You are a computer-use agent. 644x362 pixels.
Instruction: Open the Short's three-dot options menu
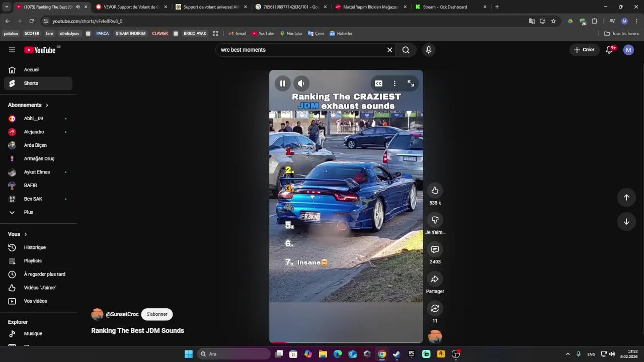[394, 83]
